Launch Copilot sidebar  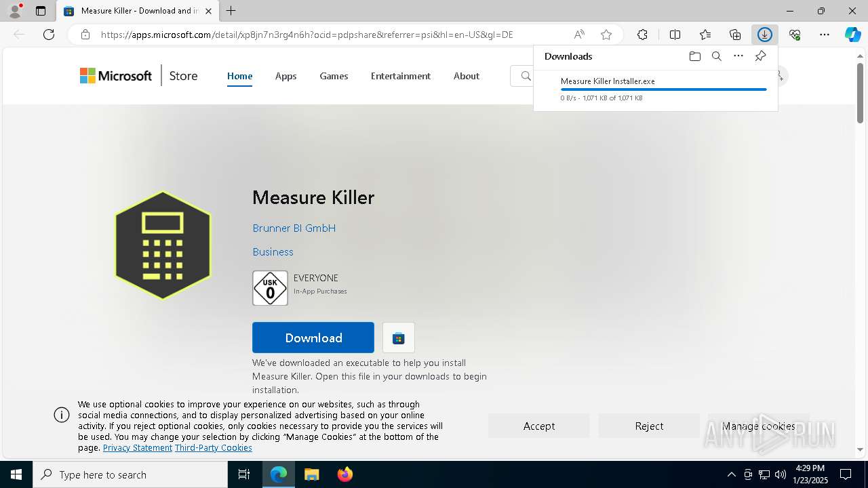point(852,35)
